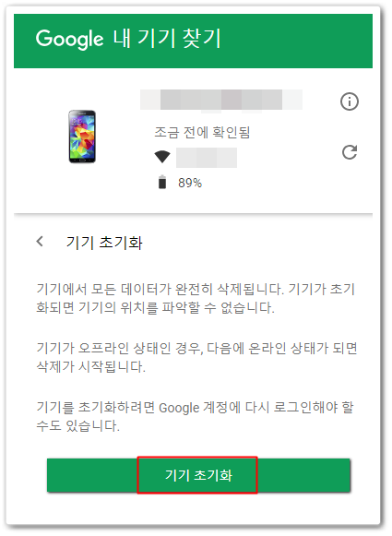Refresh device status with the circular arrow
This screenshot has height=536, width=392.
(x=350, y=152)
